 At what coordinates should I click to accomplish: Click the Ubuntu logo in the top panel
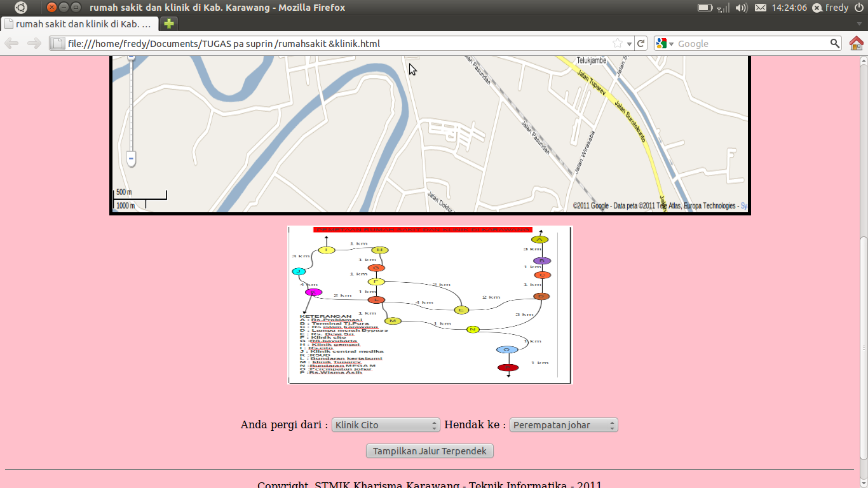pyautogui.click(x=21, y=8)
